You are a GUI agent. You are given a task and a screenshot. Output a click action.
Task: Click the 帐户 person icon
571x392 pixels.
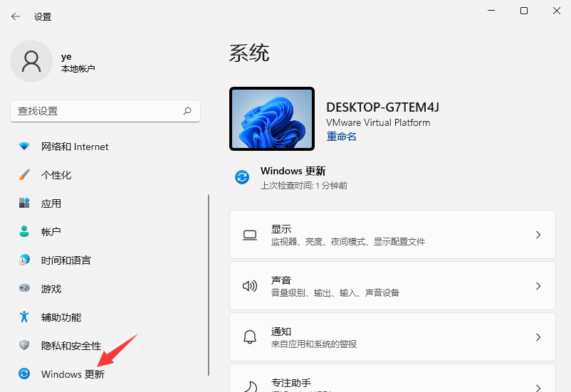(24, 232)
